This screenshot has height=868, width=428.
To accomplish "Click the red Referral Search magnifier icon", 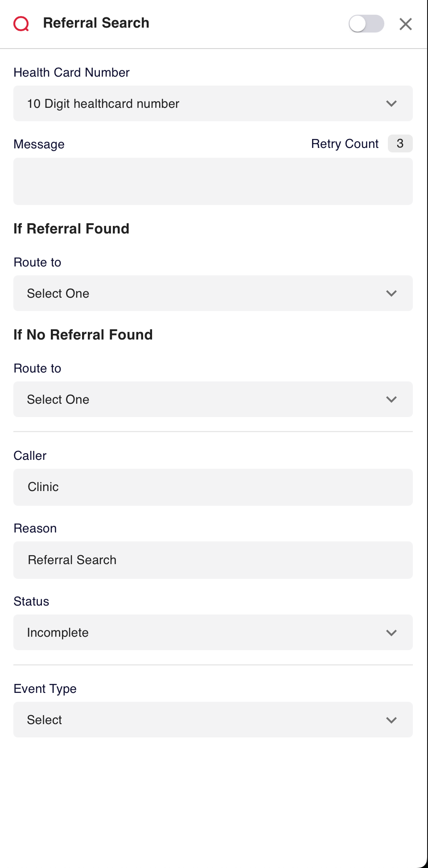I will pos(21,24).
